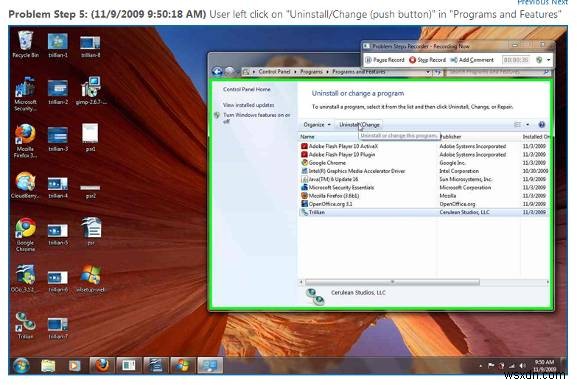The width and height of the screenshot is (577, 385).
Task: Open Action Center flag in system tray
Action: tap(491, 365)
